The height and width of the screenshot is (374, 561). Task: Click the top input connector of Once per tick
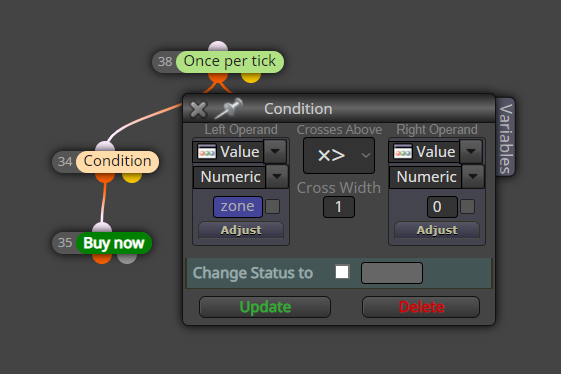pyautogui.click(x=218, y=47)
